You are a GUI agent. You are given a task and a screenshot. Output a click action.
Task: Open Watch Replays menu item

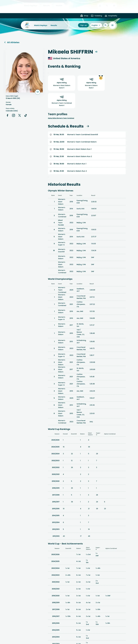point(41,25)
